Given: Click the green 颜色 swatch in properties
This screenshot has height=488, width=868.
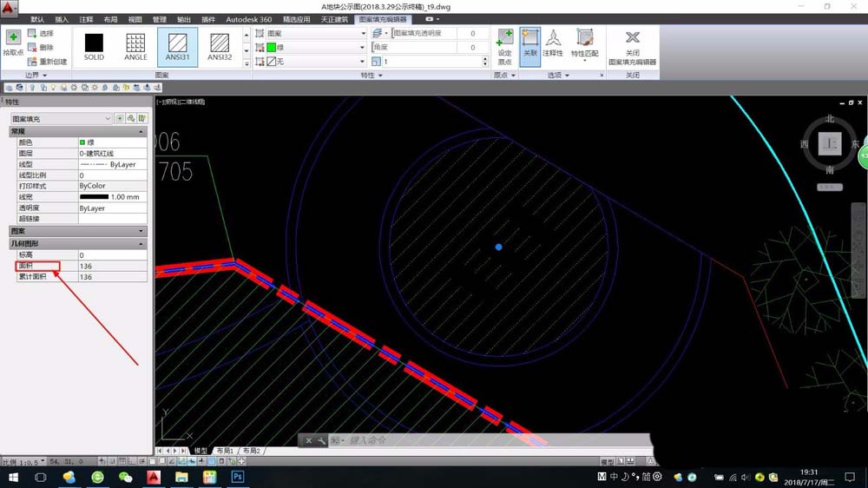Looking at the screenshot, I should pos(82,142).
